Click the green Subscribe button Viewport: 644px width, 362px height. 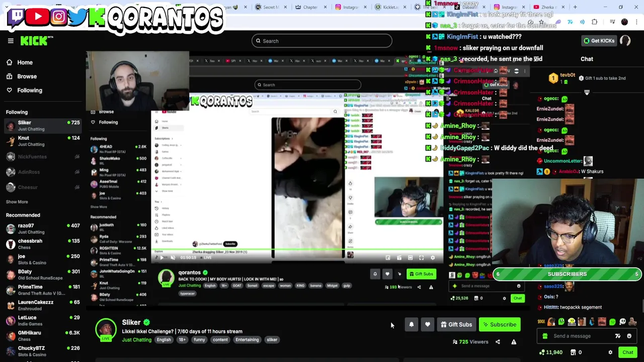click(500, 325)
